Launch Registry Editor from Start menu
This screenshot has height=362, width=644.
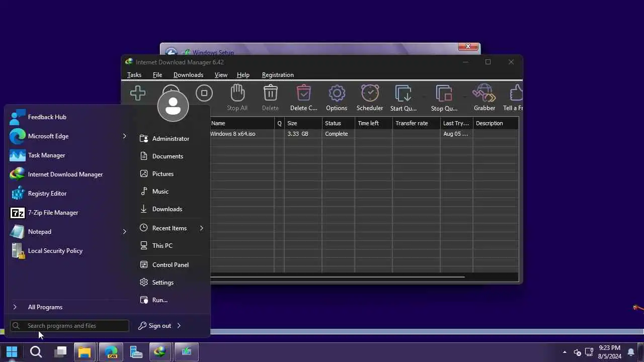[68, 194]
